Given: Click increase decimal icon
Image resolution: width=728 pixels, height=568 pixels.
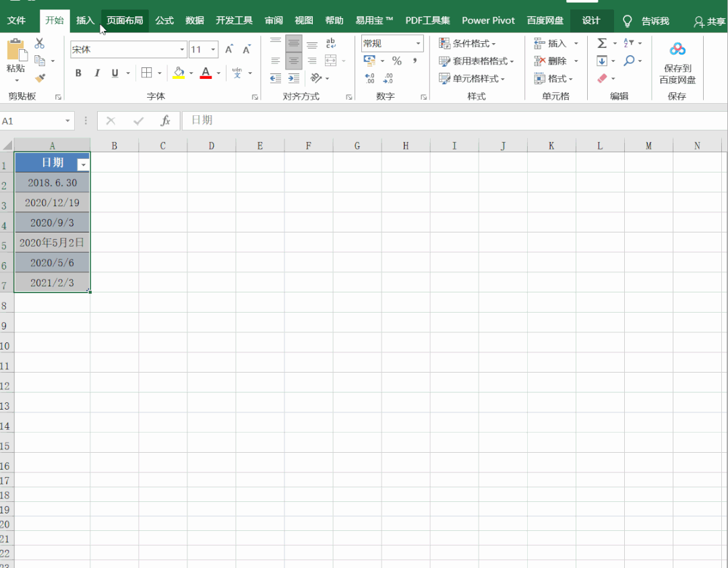Looking at the screenshot, I should tap(369, 78).
